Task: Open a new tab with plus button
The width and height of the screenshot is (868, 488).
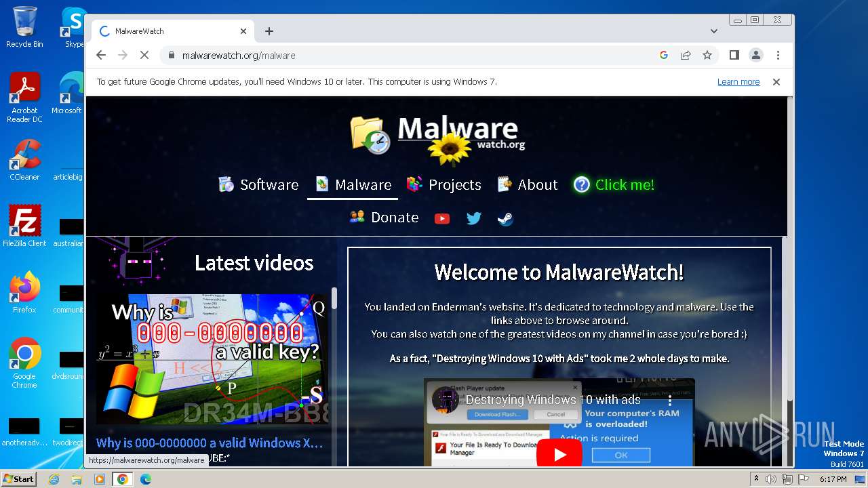Action: click(x=269, y=31)
